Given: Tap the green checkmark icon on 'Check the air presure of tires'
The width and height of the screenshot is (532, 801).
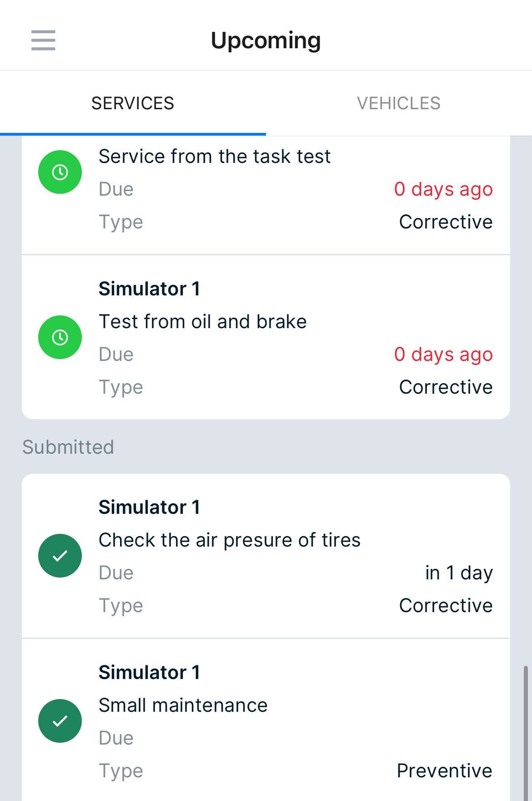Looking at the screenshot, I should coord(60,555).
